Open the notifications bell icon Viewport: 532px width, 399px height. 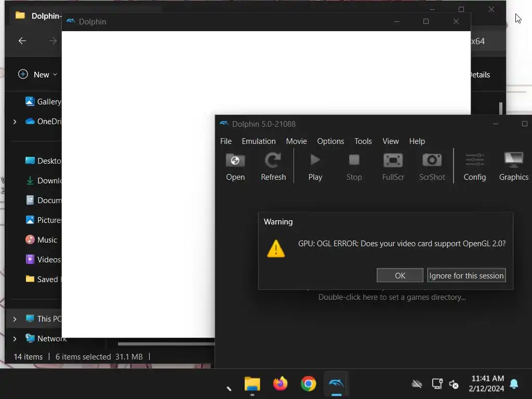[514, 384]
